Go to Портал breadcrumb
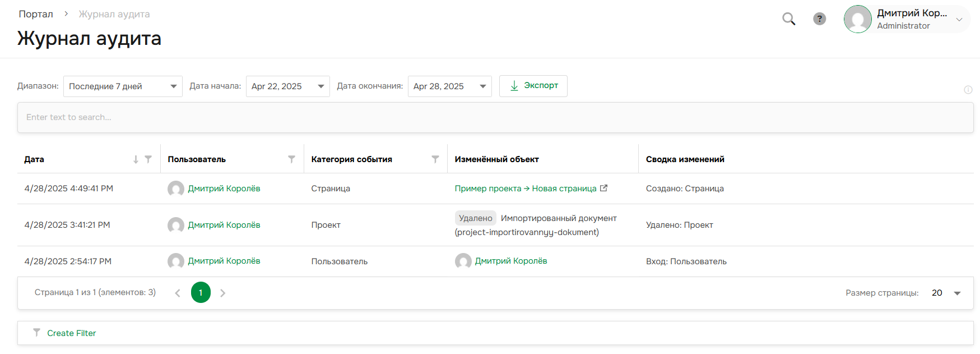Viewport: 980px width, 354px height. click(36, 14)
